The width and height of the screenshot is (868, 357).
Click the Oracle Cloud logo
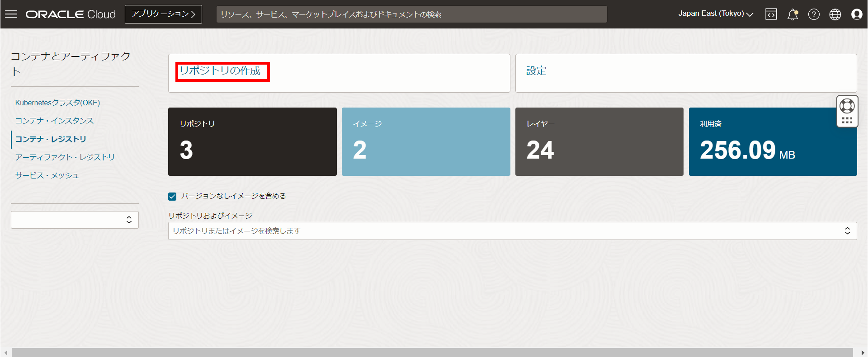point(71,14)
